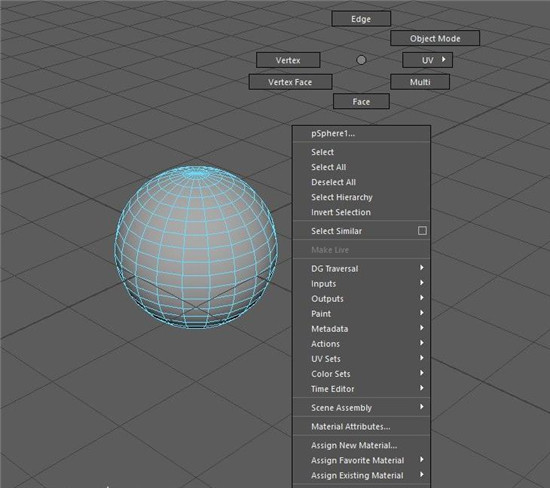Expand Scene Assembly submenu
The height and width of the screenshot is (488, 550).
(362, 408)
